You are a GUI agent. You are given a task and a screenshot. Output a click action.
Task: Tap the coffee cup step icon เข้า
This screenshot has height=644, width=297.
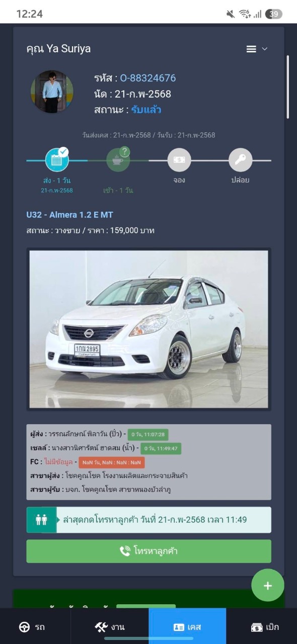tap(118, 160)
